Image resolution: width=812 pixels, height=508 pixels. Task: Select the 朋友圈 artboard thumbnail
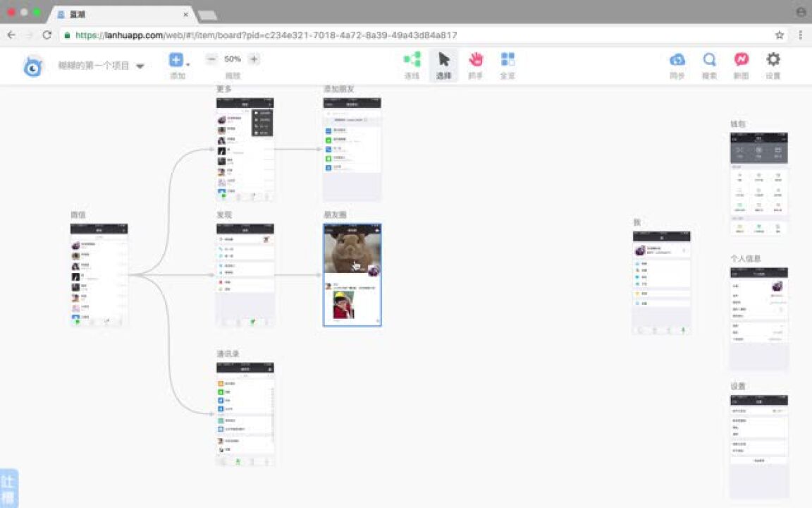click(352, 275)
